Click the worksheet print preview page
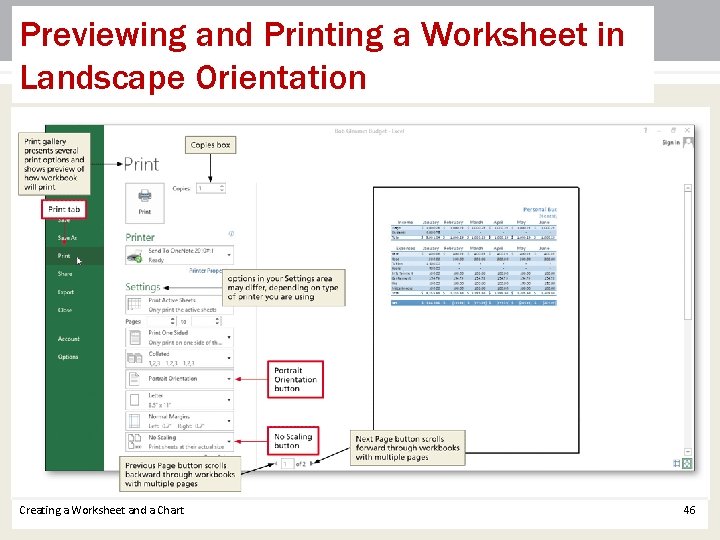This screenshot has height=540, width=720. (476, 320)
